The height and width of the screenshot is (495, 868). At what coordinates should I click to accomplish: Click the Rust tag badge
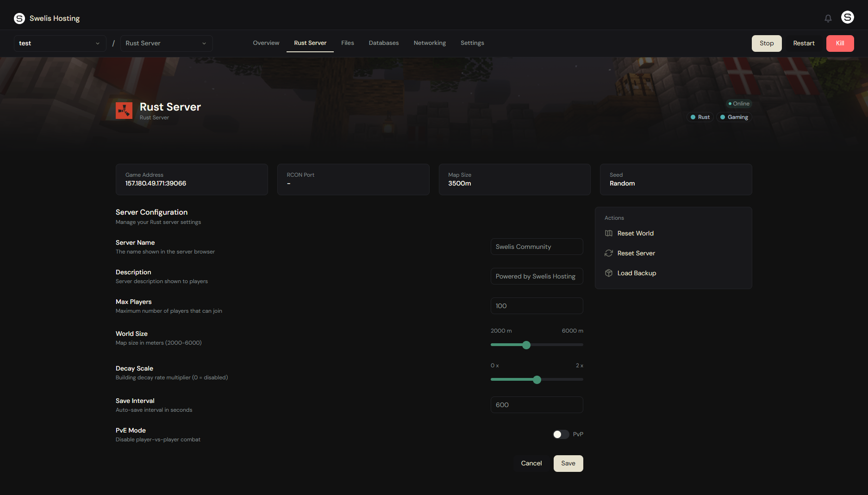coord(699,117)
